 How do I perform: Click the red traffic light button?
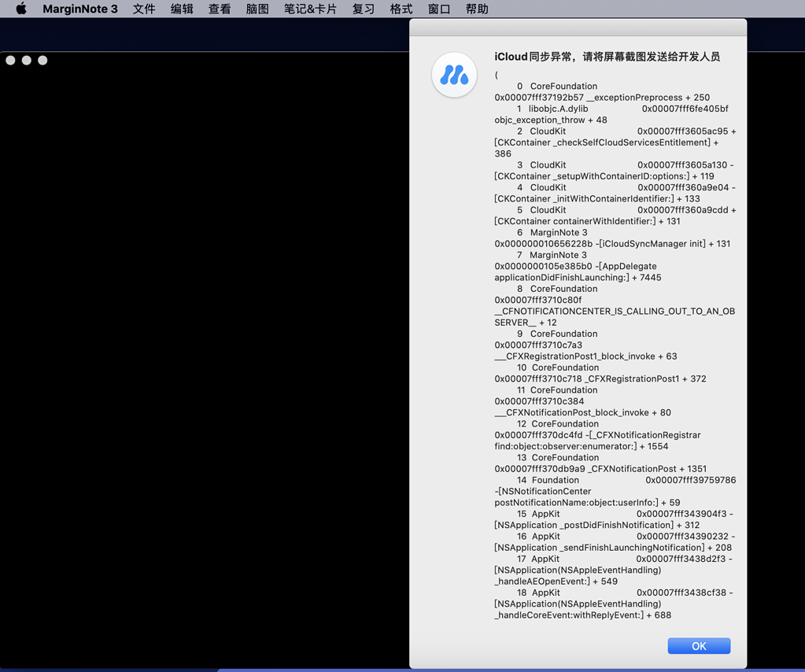tap(9, 60)
